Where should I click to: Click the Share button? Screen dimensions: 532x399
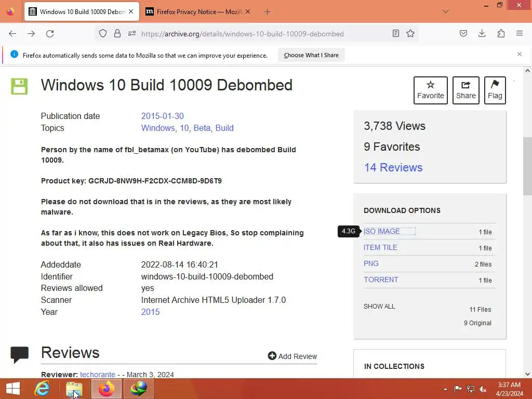coord(466,90)
